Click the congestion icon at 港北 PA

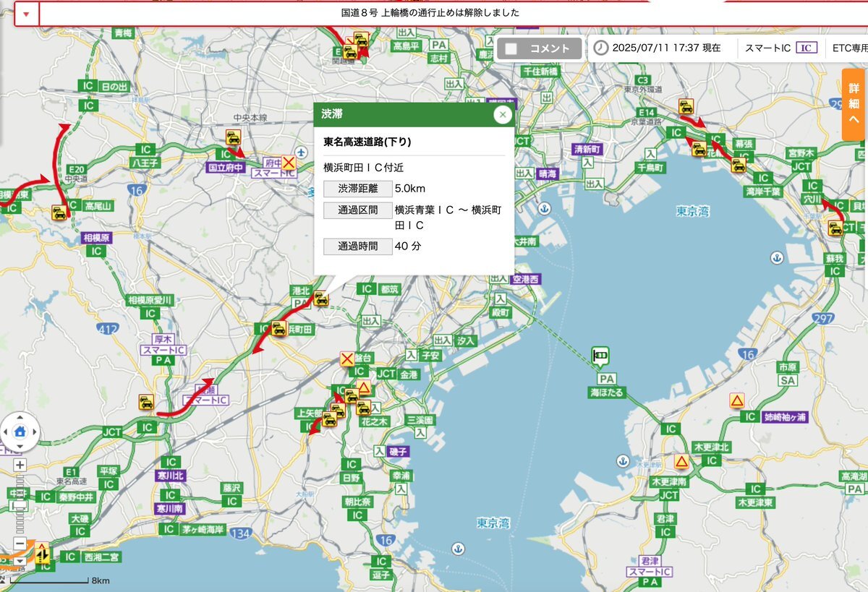tap(321, 299)
